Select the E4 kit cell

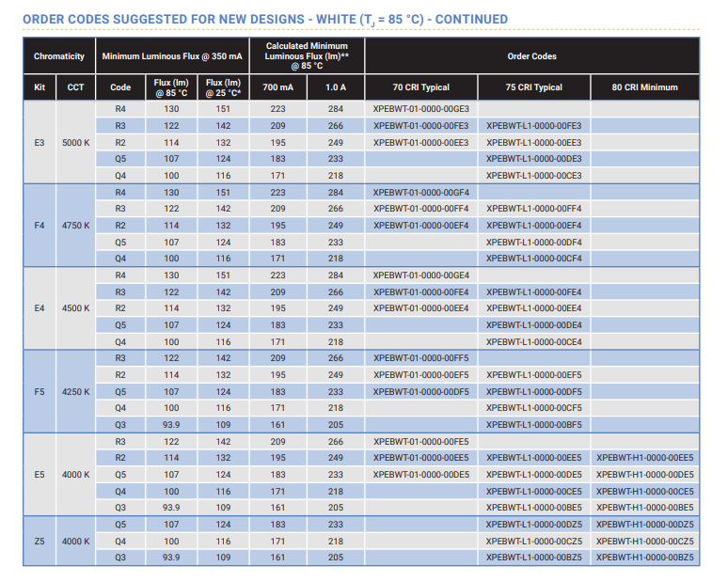coord(40,308)
